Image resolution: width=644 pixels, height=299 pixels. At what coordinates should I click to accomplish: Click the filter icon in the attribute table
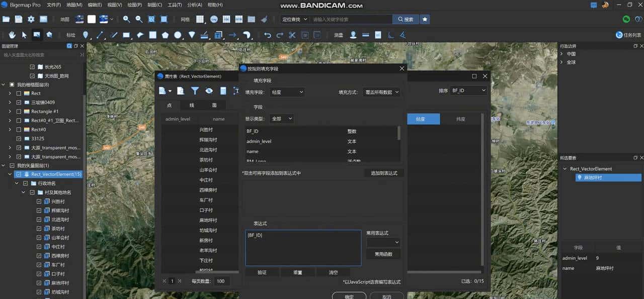point(195,91)
